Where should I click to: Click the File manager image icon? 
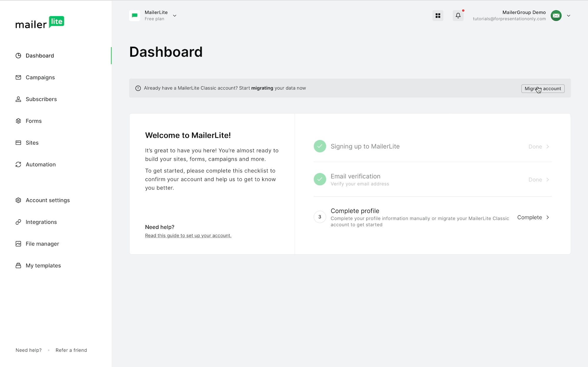tap(18, 244)
